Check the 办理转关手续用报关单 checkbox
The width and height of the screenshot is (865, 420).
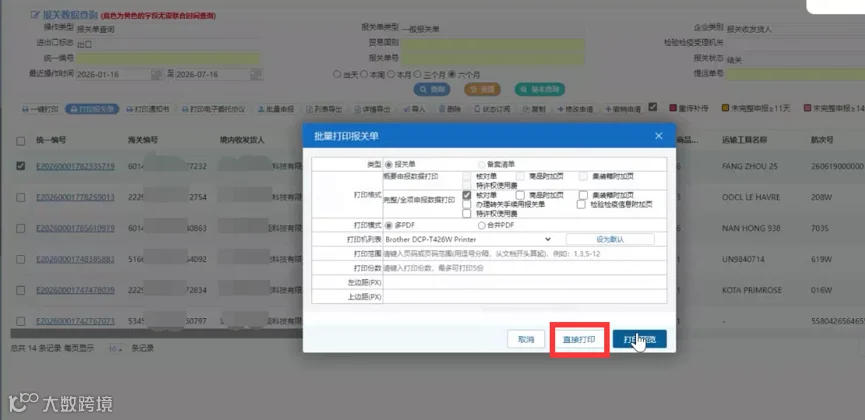(467, 204)
